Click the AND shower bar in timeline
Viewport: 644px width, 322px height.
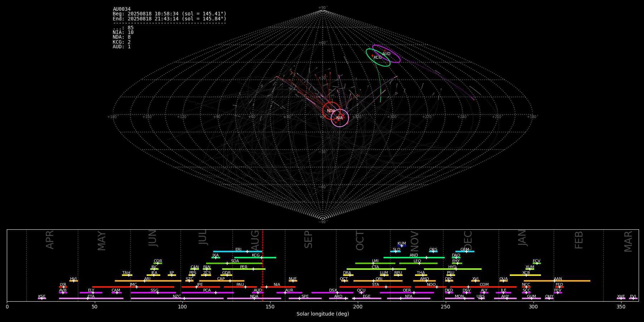coord(414,258)
